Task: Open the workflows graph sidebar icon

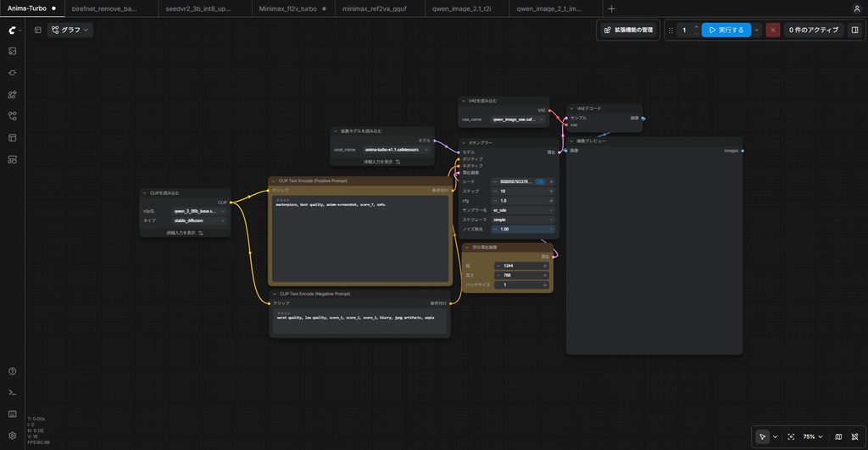Action: [12, 116]
